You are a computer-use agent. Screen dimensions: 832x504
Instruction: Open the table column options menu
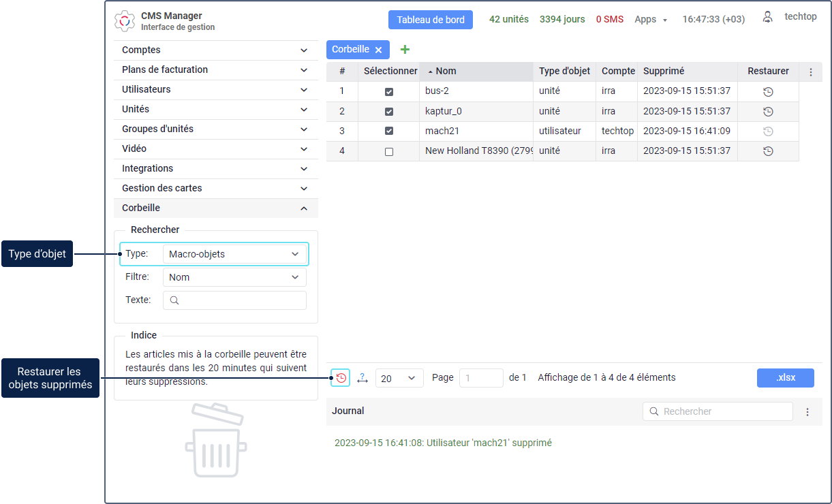(x=810, y=72)
